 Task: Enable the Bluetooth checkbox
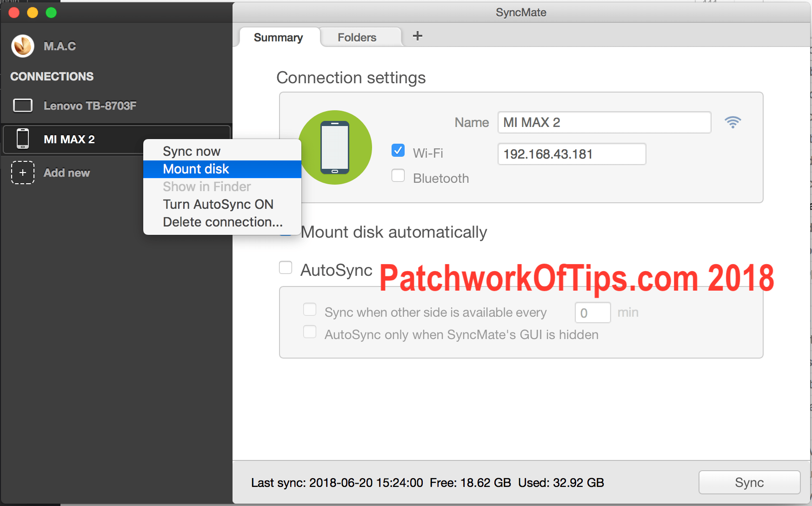coord(398,175)
